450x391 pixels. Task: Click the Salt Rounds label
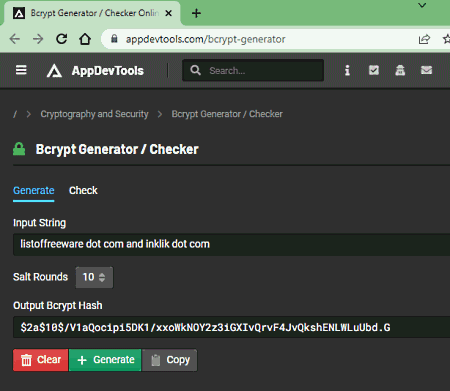pyautogui.click(x=40, y=277)
